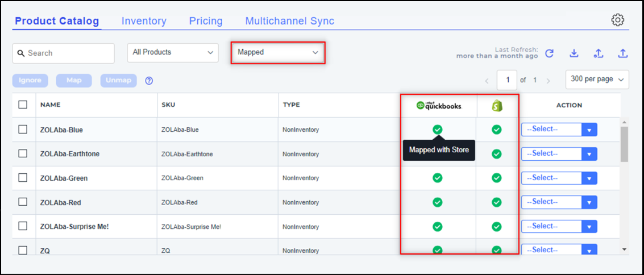Check the box for ZOLAba-Blue row
The height and width of the screenshot is (275, 644).
click(23, 129)
